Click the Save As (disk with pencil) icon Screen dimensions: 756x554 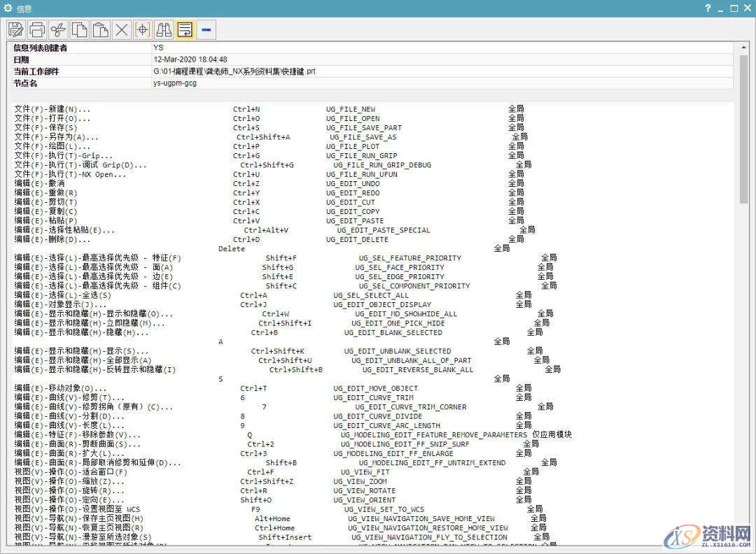tap(16, 29)
